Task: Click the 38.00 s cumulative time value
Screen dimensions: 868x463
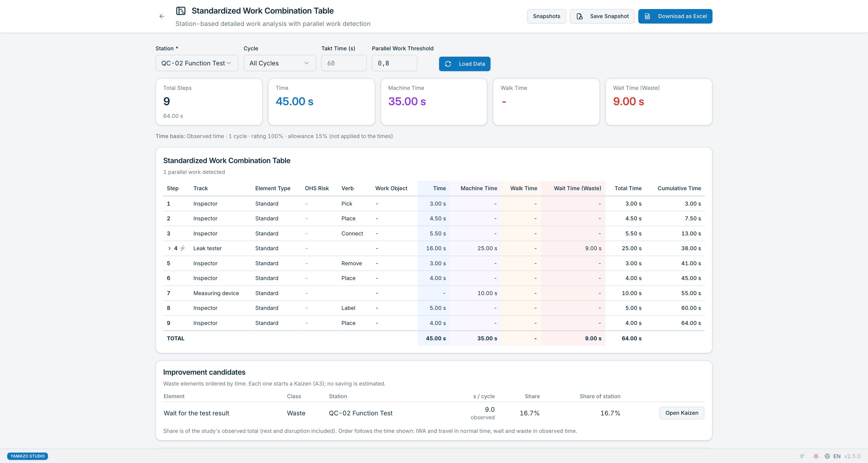Action: pos(691,248)
